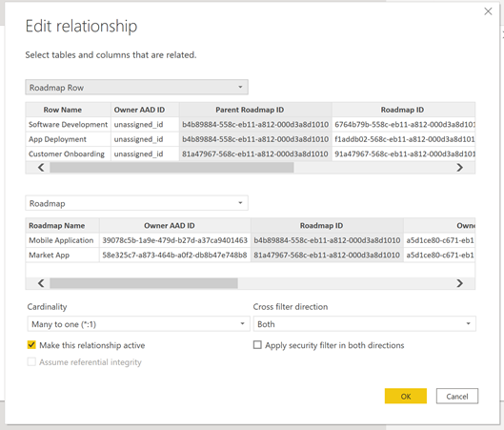
Task: Expand the Cardinality Many to one dropdown
Action: pos(138,324)
